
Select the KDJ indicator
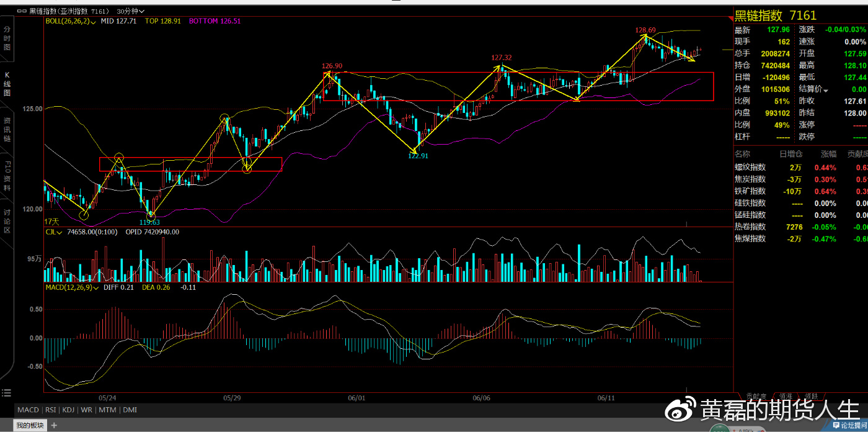69,410
